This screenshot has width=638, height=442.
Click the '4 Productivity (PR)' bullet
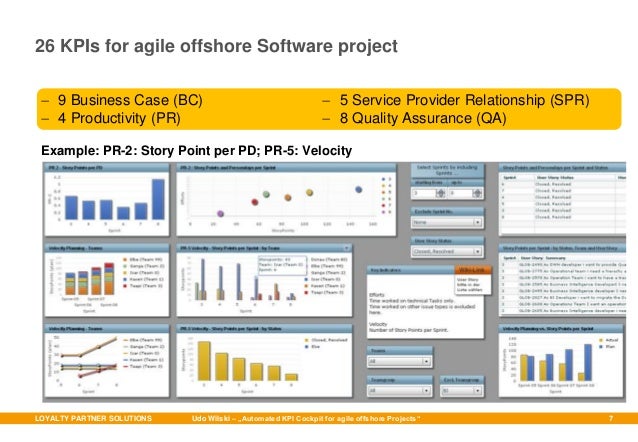pos(119,118)
